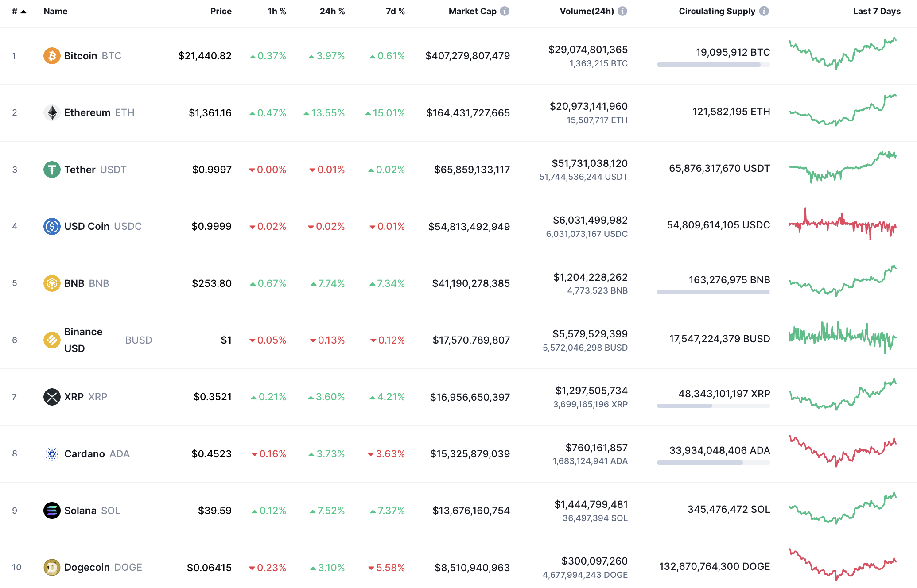This screenshot has width=917, height=588.
Task: Sort the table by the Price header
Action: pyautogui.click(x=221, y=12)
